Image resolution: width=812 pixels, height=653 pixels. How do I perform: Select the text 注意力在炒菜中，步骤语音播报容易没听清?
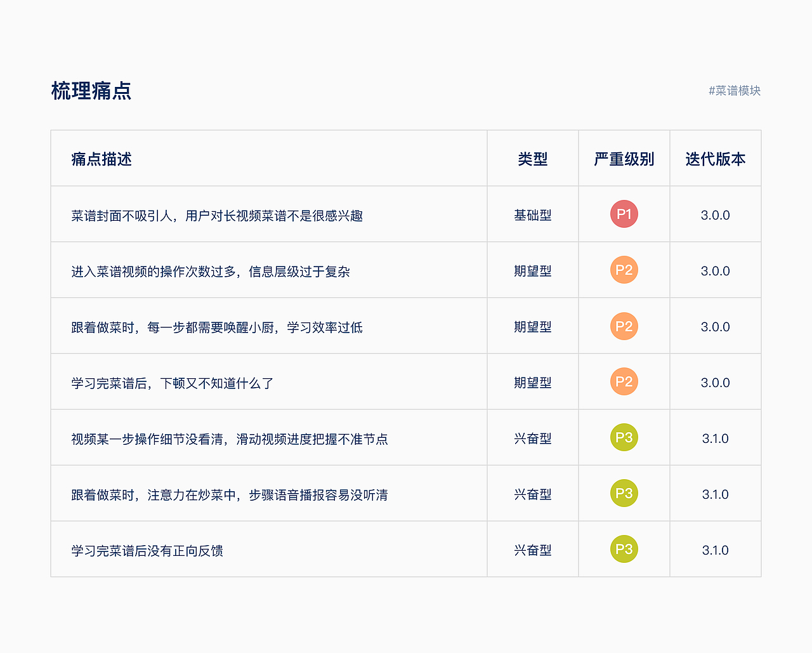tap(268, 495)
